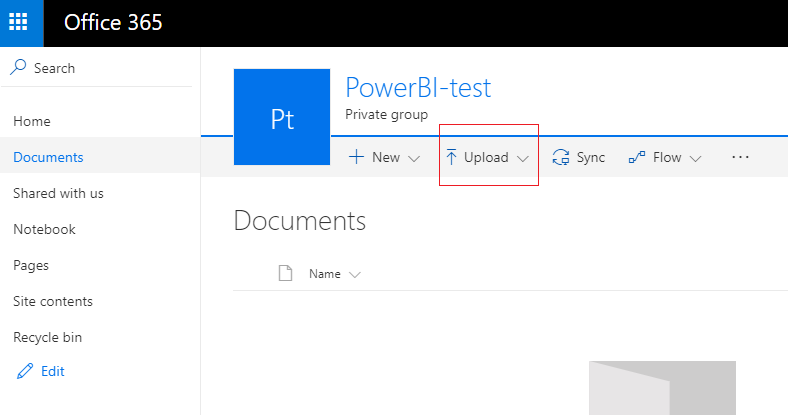Click the Sync icon in command bar
This screenshot has height=415, width=788.
[x=561, y=157]
